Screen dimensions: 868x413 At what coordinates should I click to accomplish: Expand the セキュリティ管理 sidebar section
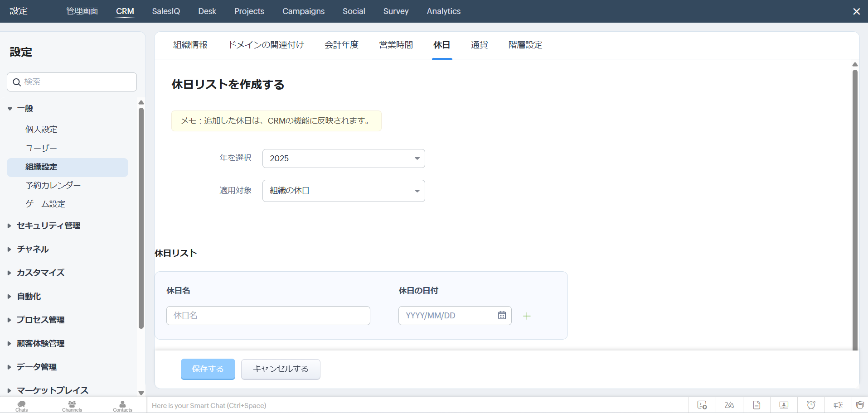click(x=48, y=226)
